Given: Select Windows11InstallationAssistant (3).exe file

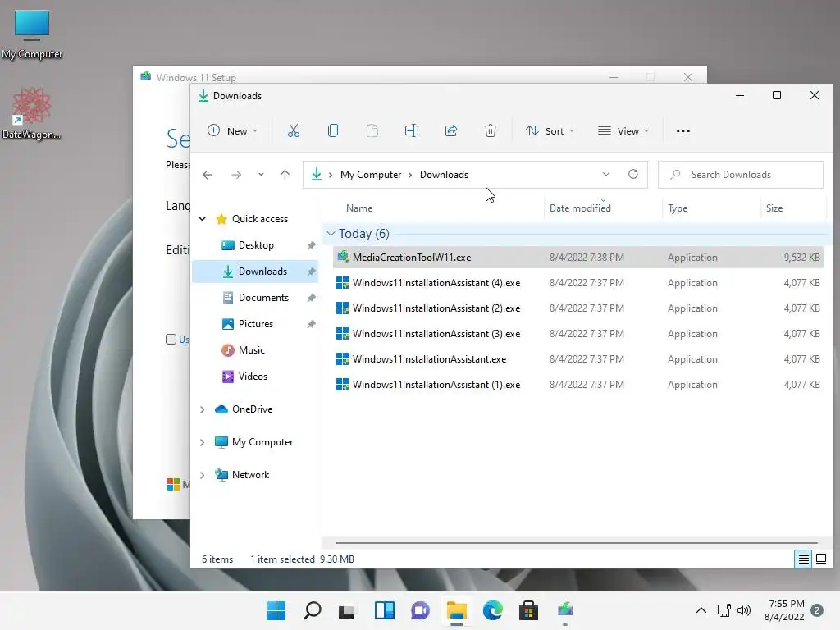Looking at the screenshot, I should pos(577,334).
